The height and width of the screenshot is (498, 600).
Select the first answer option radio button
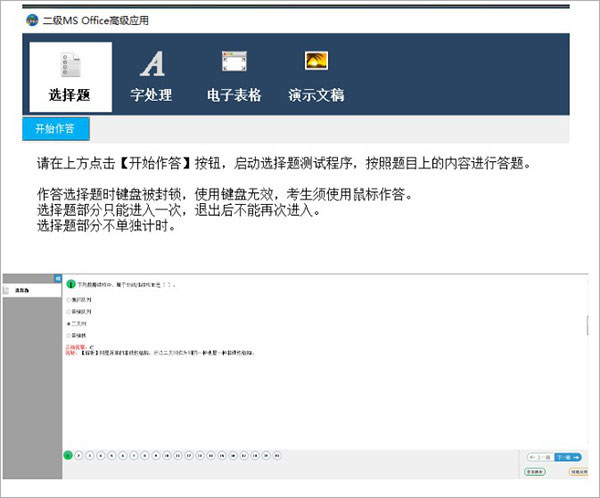pos(68,299)
